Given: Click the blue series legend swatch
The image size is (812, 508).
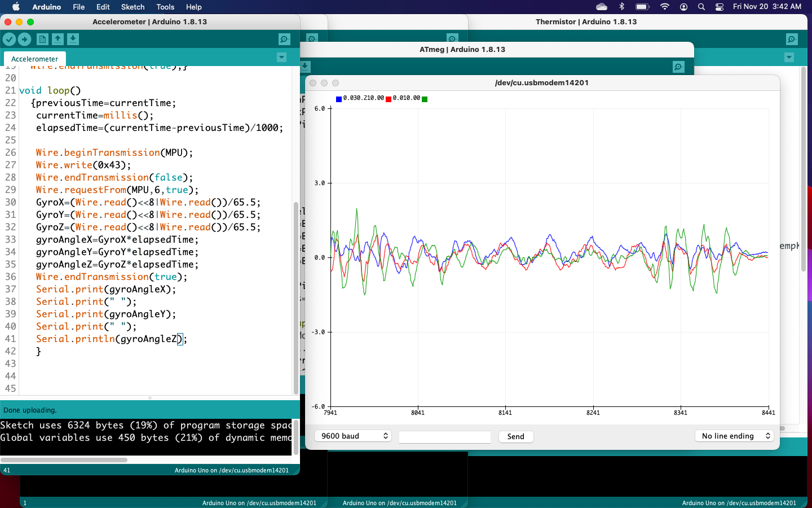Looking at the screenshot, I should 339,99.
